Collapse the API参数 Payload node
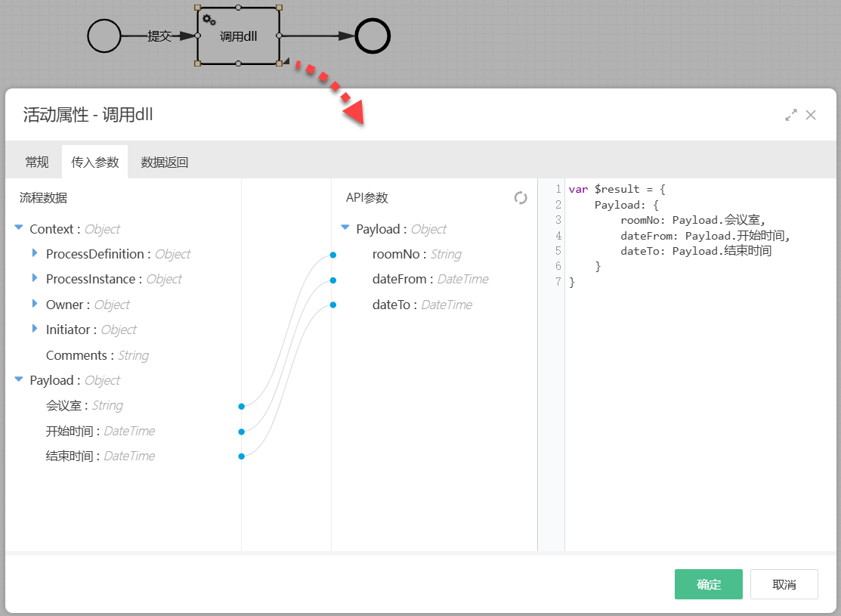 pos(345,229)
